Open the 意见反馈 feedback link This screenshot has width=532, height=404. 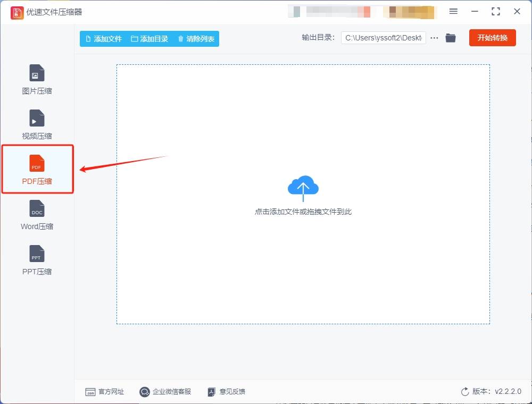[x=226, y=392]
